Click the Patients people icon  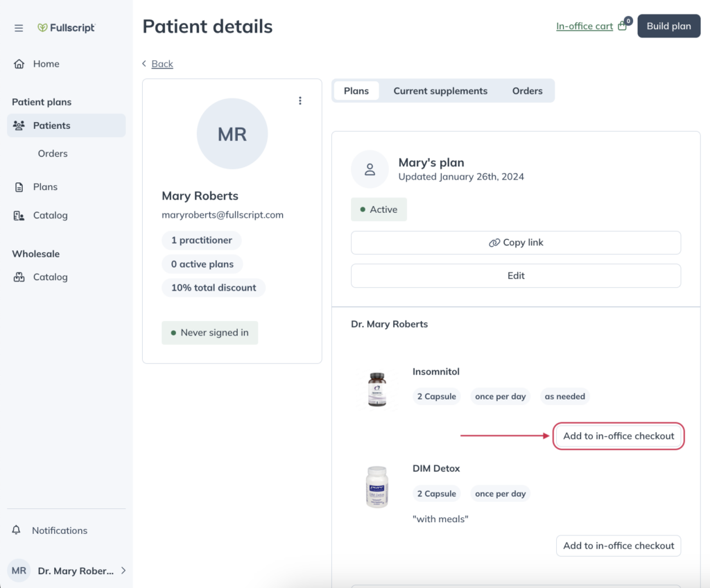[19, 126]
